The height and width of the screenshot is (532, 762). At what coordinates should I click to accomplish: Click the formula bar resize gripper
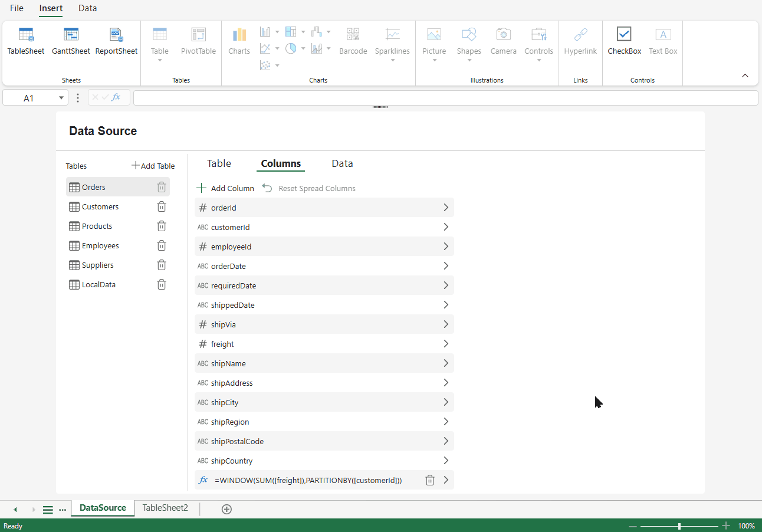pyautogui.click(x=380, y=107)
